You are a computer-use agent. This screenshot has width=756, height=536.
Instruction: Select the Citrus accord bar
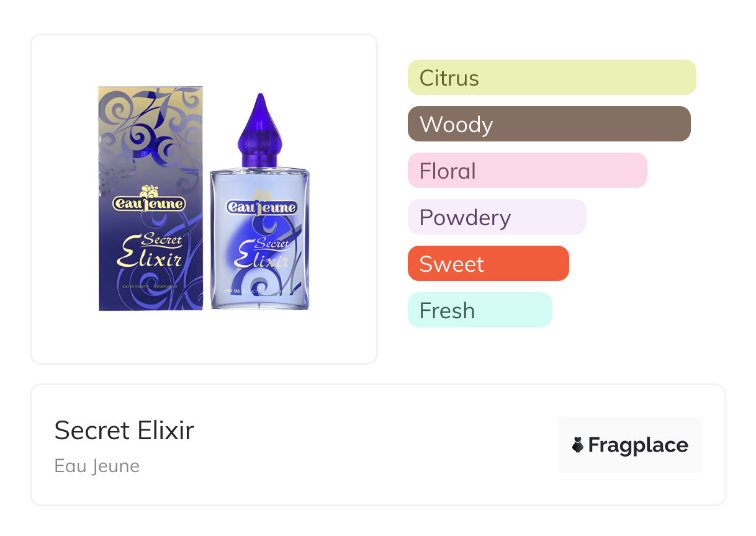point(552,78)
